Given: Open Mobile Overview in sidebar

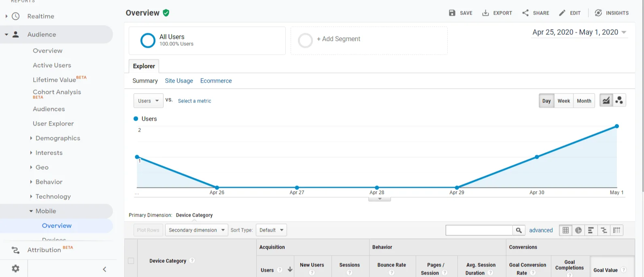Looking at the screenshot, I should pyautogui.click(x=57, y=226).
